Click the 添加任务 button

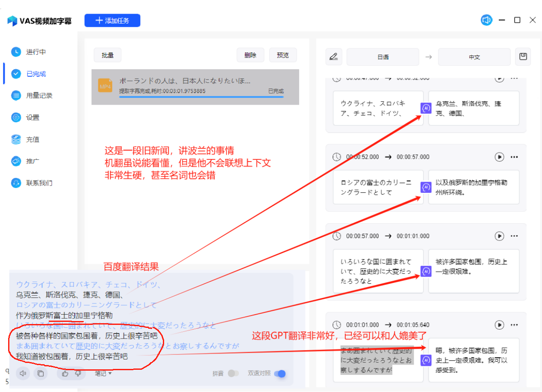(x=112, y=20)
